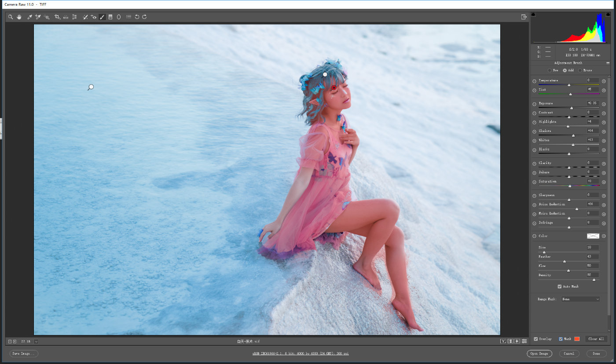Screen dimensions: 616x364
Task: Click the Done button
Action: [x=596, y=353]
